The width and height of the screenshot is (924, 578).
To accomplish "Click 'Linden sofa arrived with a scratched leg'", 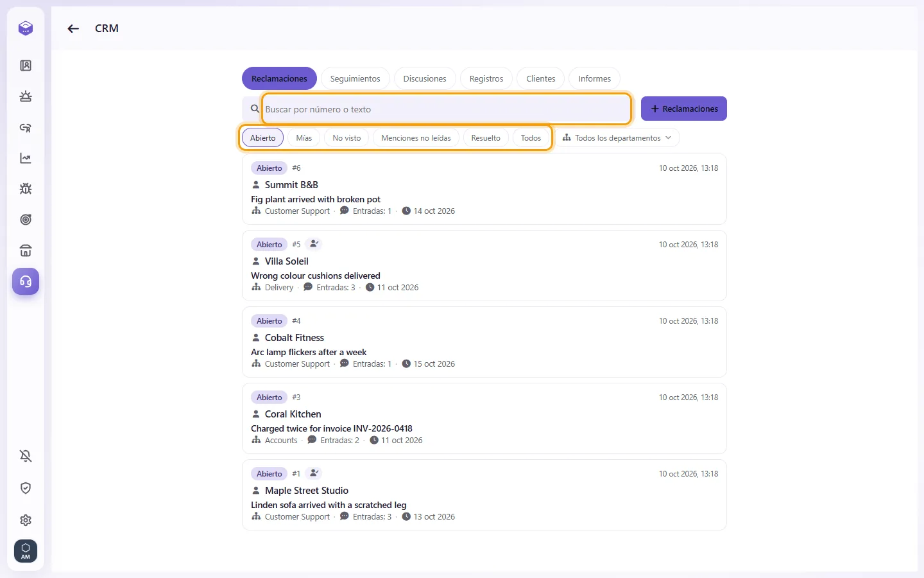I will click(329, 505).
